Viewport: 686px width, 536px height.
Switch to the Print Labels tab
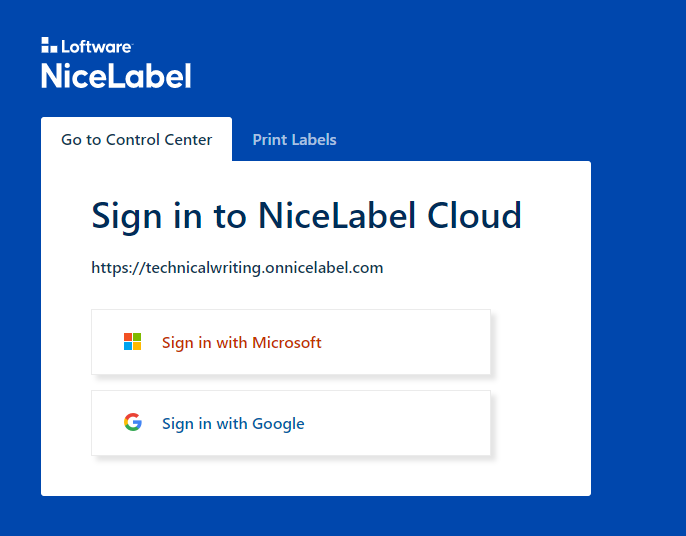(294, 140)
